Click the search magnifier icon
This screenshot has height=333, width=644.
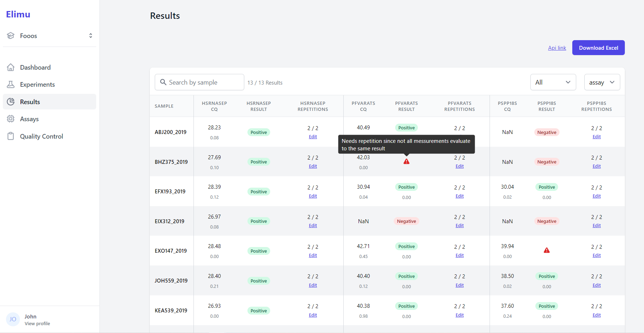163,82
